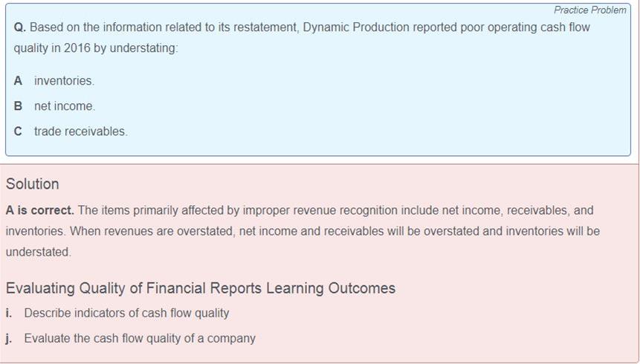Screen dimensions: 640x364
Task: Click the bold letter C choice marker
Action: pyautogui.click(x=18, y=131)
